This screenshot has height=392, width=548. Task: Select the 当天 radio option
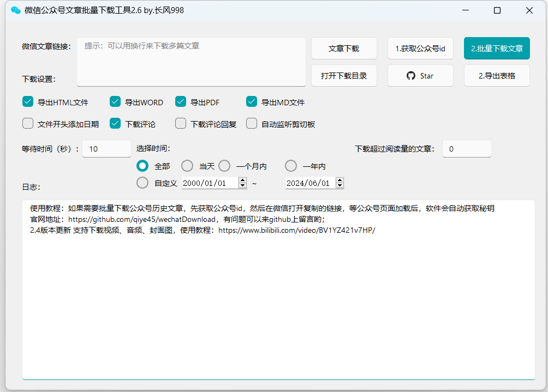[187, 166]
